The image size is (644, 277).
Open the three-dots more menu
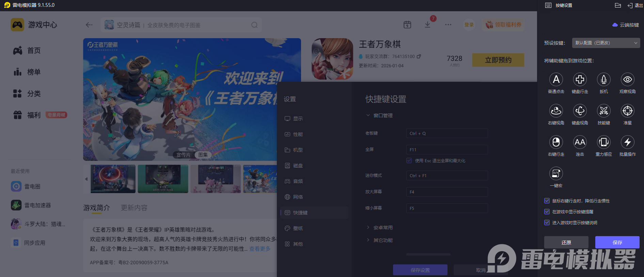point(448,25)
